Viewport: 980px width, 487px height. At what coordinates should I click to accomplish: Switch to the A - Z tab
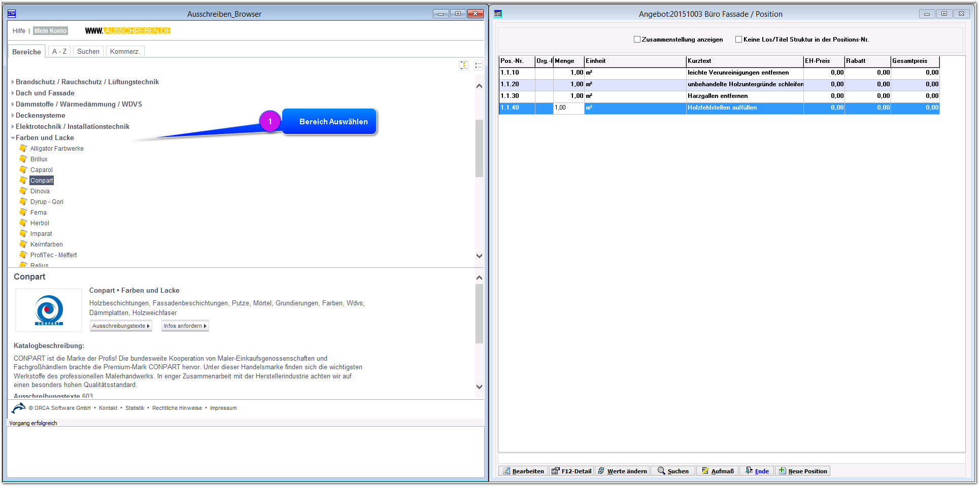pos(59,51)
